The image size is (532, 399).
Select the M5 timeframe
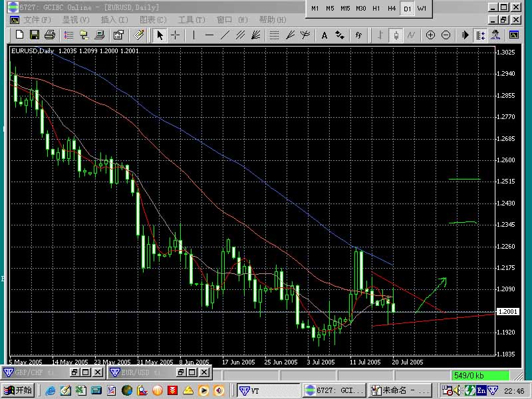[330, 9]
